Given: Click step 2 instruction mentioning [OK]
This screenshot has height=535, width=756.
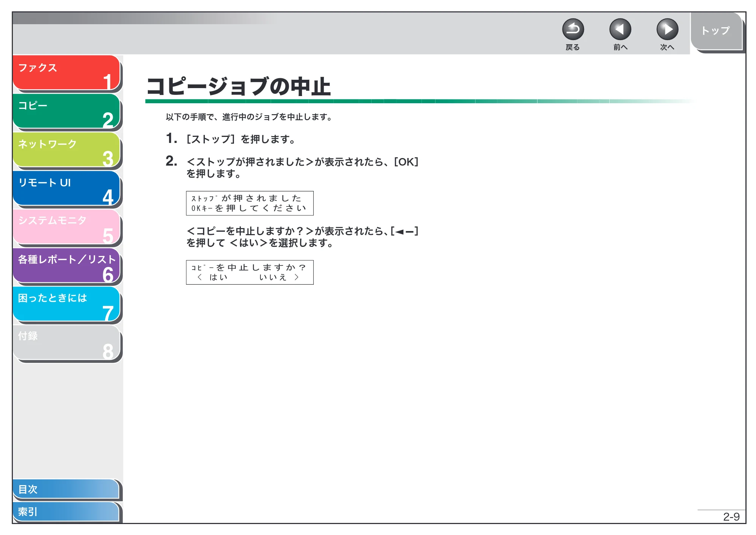Looking at the screenshot, I should (302, 167).
